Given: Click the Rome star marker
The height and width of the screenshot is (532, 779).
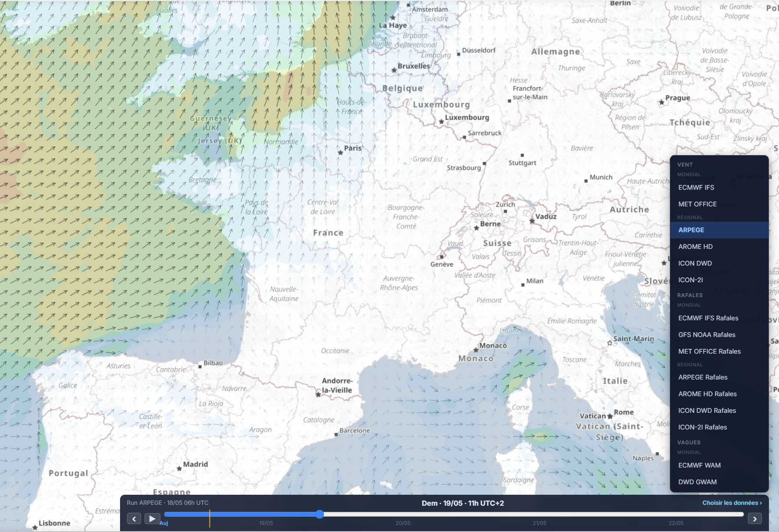Looking at the screenshot, I should [610, 416].
